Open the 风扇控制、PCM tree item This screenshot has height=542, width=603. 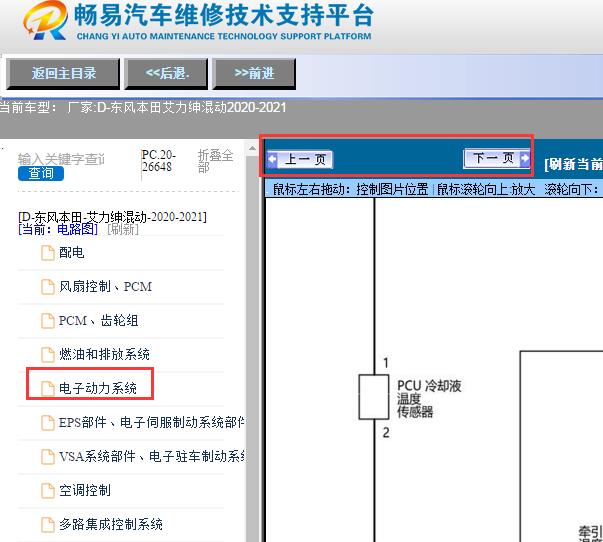[x=105, y=287]
